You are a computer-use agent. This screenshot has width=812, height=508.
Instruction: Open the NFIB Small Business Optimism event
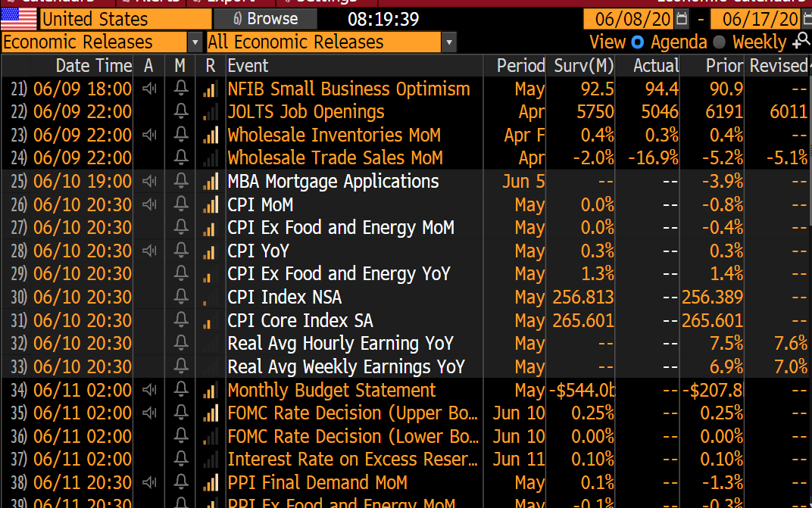coord(349,89)
